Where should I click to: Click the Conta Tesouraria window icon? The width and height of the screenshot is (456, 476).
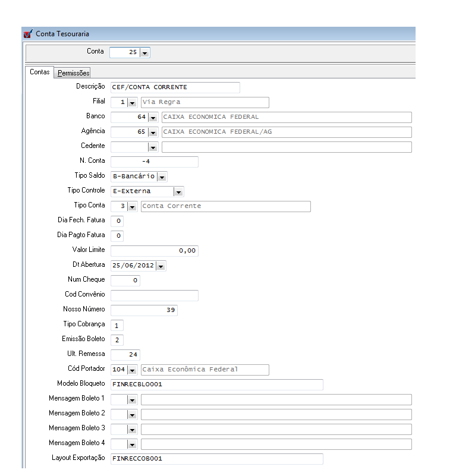[x=28, y=34]
